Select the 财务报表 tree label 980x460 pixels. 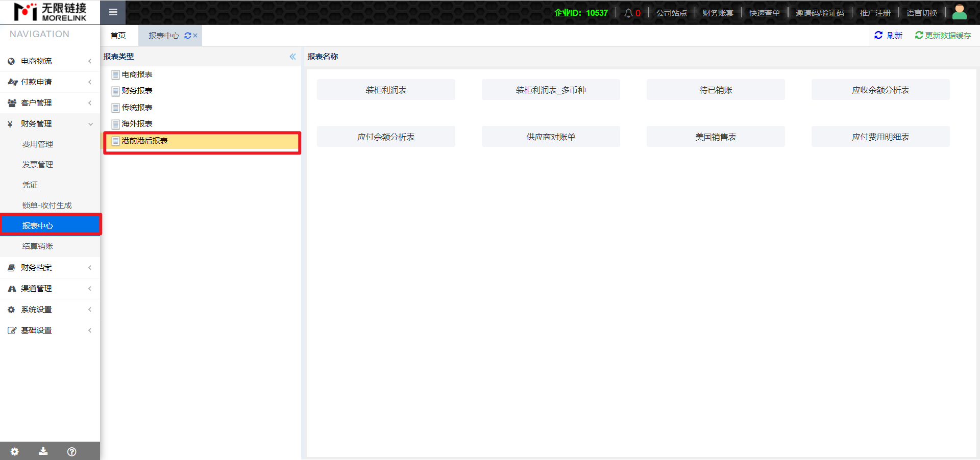tap(137, 91)
